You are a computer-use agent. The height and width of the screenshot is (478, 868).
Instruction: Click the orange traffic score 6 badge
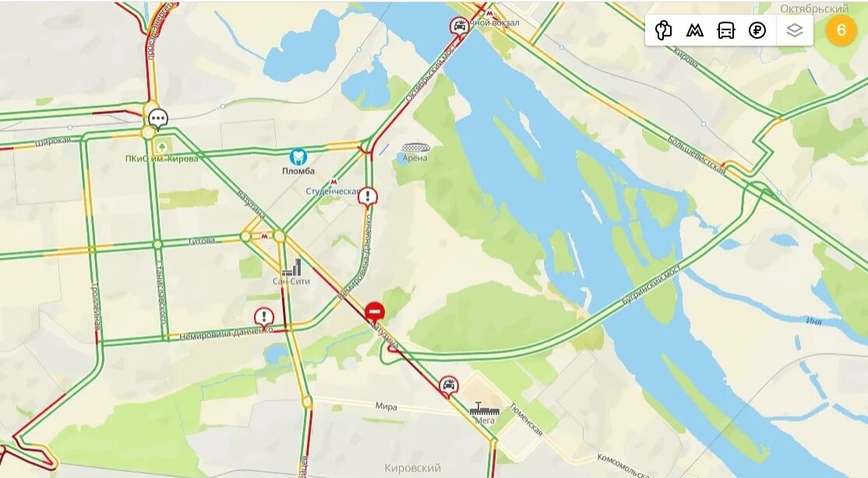pos(841,30)
